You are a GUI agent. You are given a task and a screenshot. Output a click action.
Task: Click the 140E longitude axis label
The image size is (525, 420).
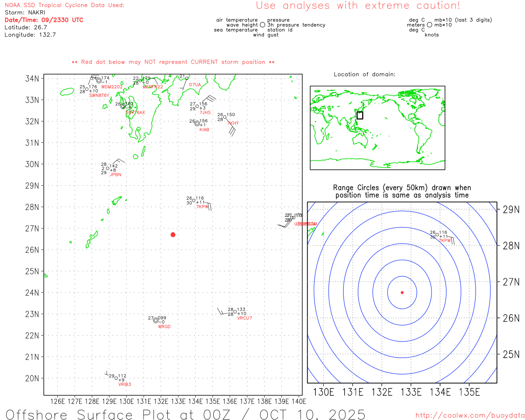click(x=299, y=401)
